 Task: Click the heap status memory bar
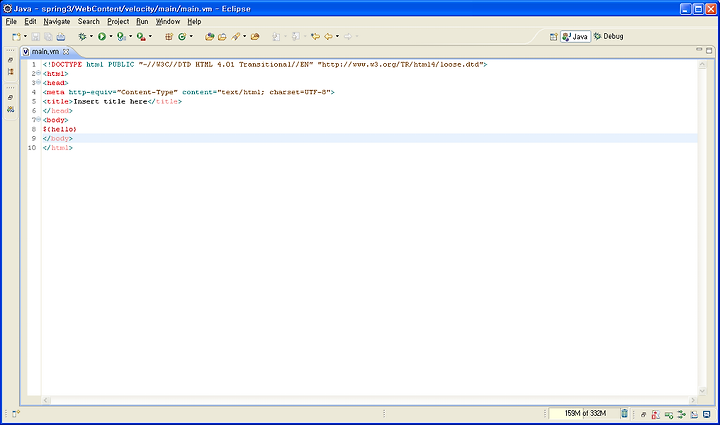(585, 414)
